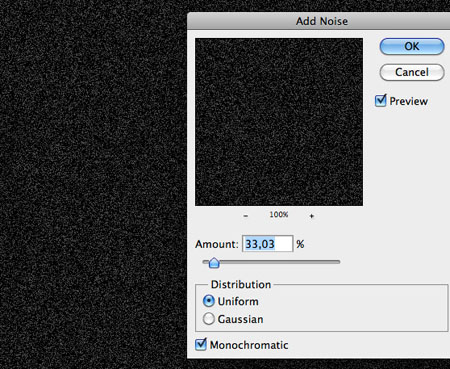The width and height of the screenshot is (450, 369).
Task: Confirm noise settings with OK button
Action: pos(412,46)
